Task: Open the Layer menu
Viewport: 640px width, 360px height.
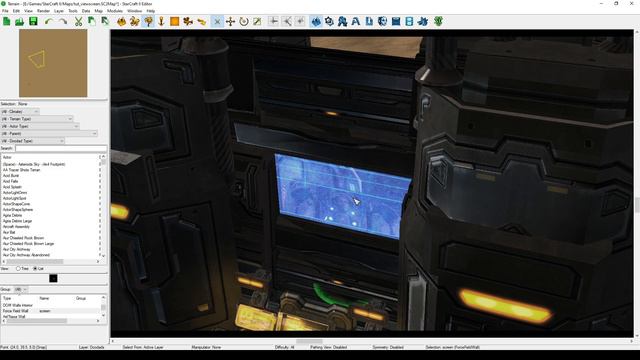Action: (59, 11)
